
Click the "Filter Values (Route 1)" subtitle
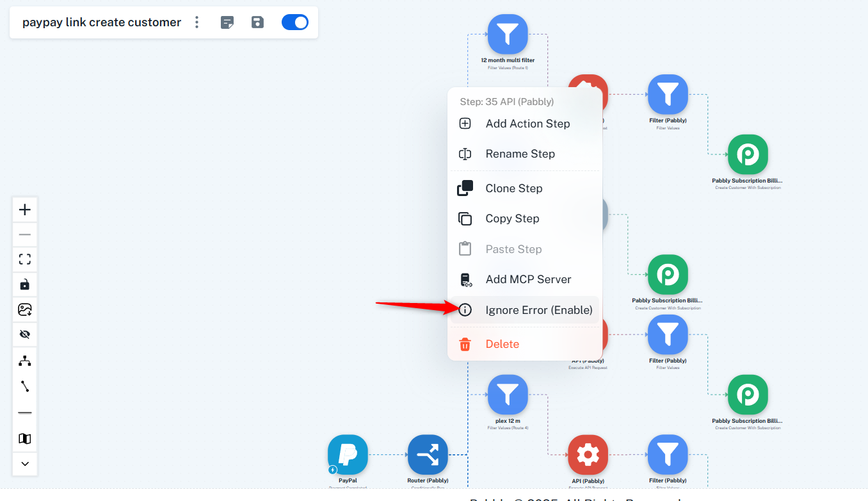pos(508,67)
